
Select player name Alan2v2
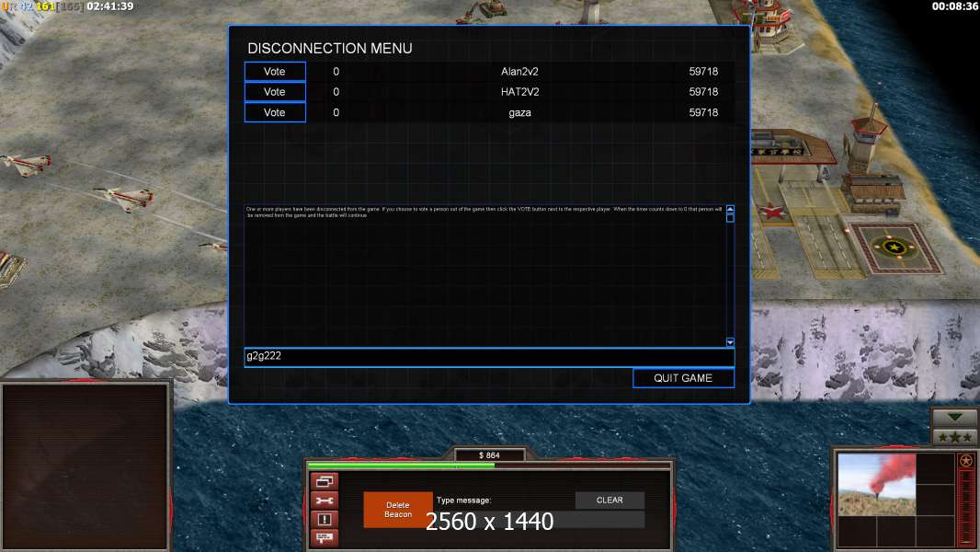point(519,71)
